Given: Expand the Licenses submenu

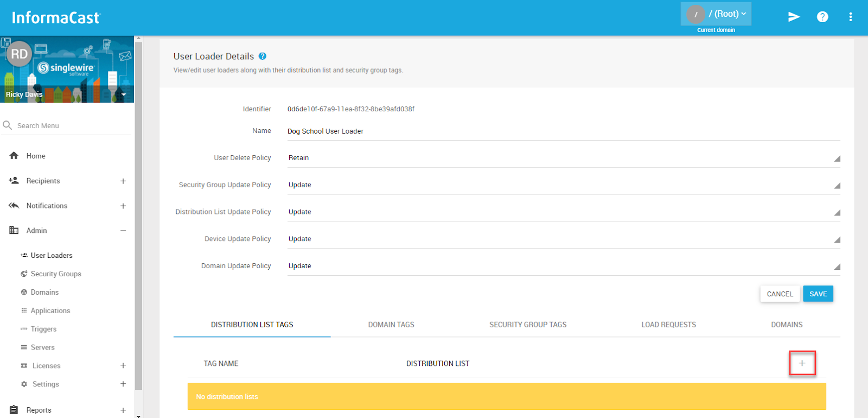Looking at the screenshot, I should coord(123,366).
